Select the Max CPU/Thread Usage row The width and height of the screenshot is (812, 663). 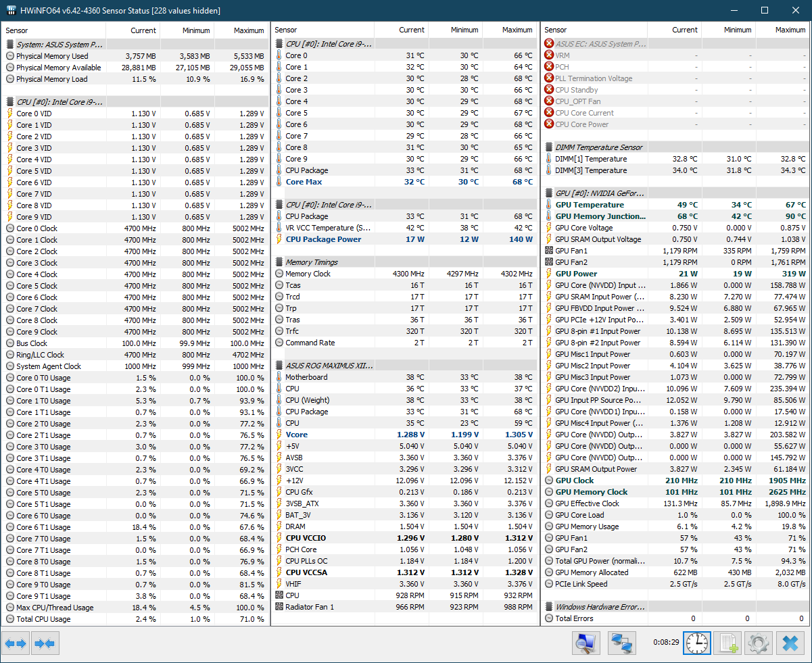click(135, 608)
